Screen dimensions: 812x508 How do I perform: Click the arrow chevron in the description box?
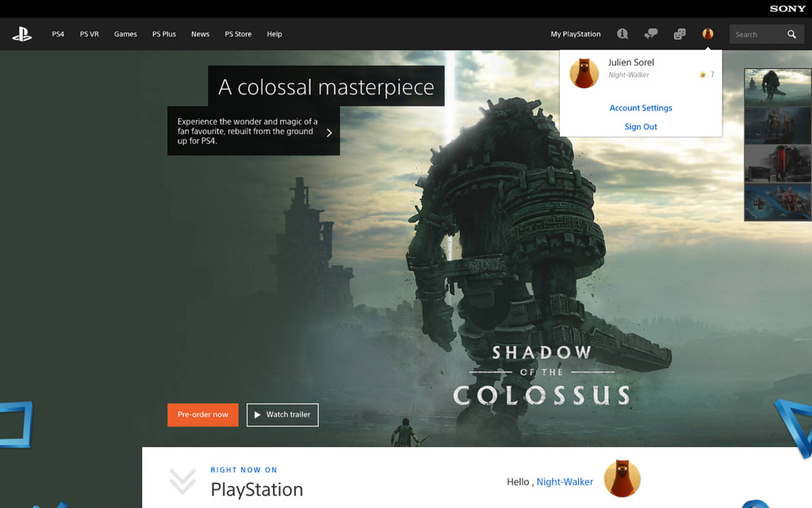click(329, 133)
